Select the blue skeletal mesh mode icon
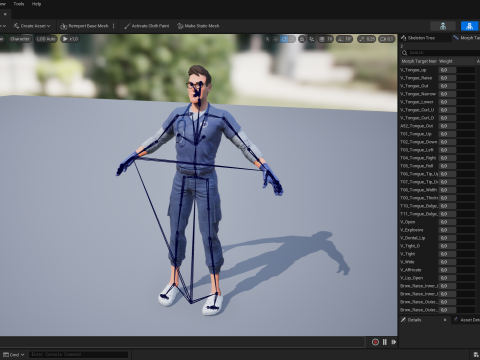Screen dimensions: 480x360 (x=469, y=26)
